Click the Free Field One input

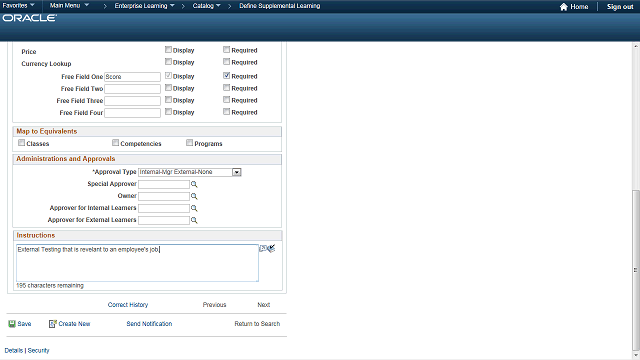tap(132, 77)
